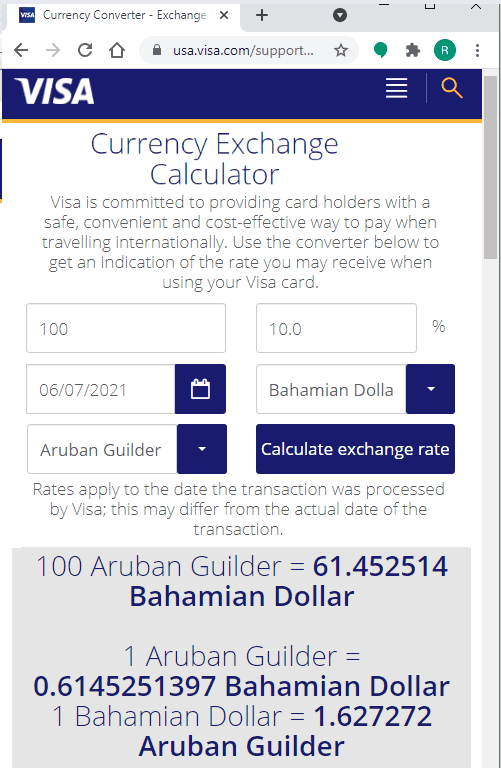
Task: Click the green chat extension icon
Action: (x=381, y=50)
